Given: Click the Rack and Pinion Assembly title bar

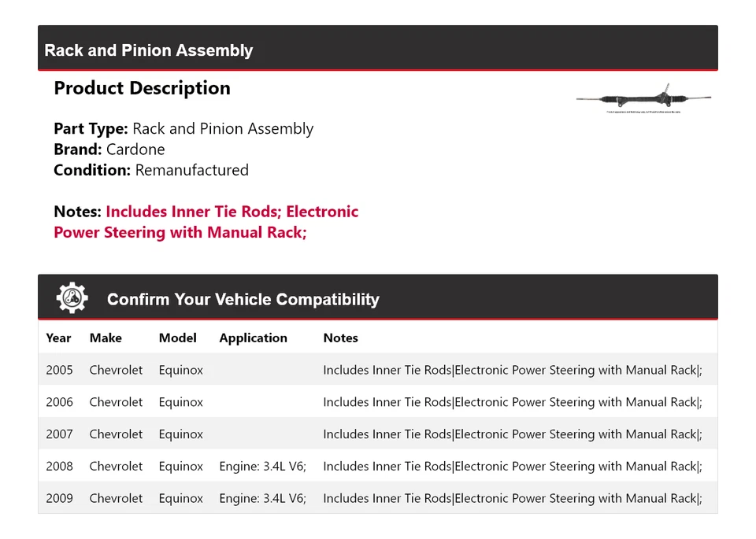Looking at the screenshot, I should 149,50.
